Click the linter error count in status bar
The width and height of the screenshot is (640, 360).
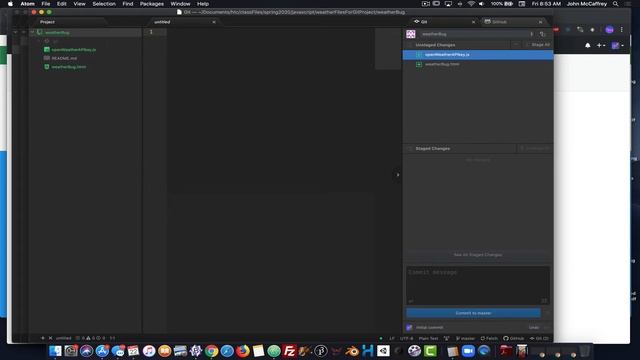[x=80, y=338]
